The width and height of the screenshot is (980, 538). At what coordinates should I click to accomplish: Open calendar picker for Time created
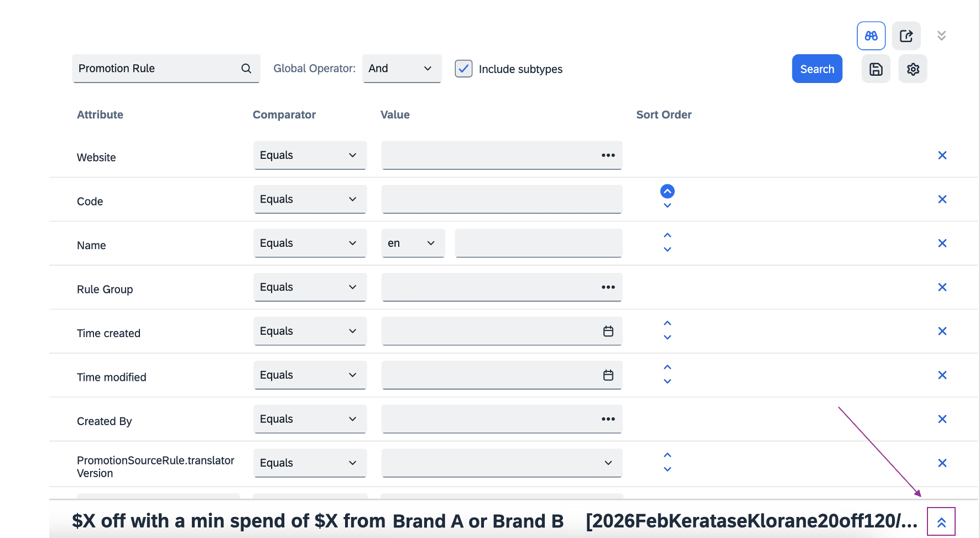point(608,331)
